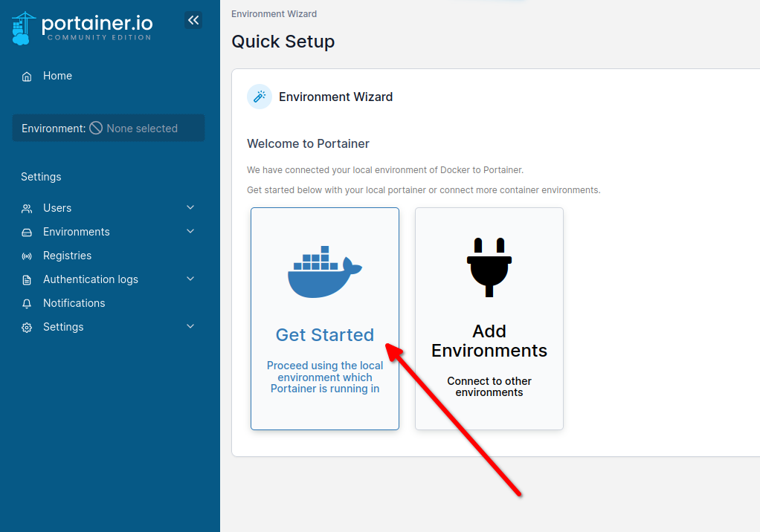This screenshot has height=532, width=760.
Task: Click the Authentication logs document icon
Action: (27, 280)
